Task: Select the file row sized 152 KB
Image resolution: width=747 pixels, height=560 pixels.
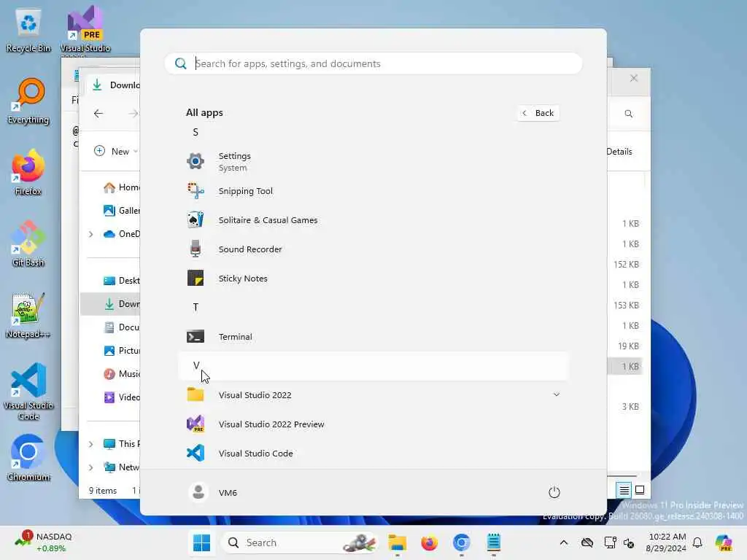Action: coord(625,264)
